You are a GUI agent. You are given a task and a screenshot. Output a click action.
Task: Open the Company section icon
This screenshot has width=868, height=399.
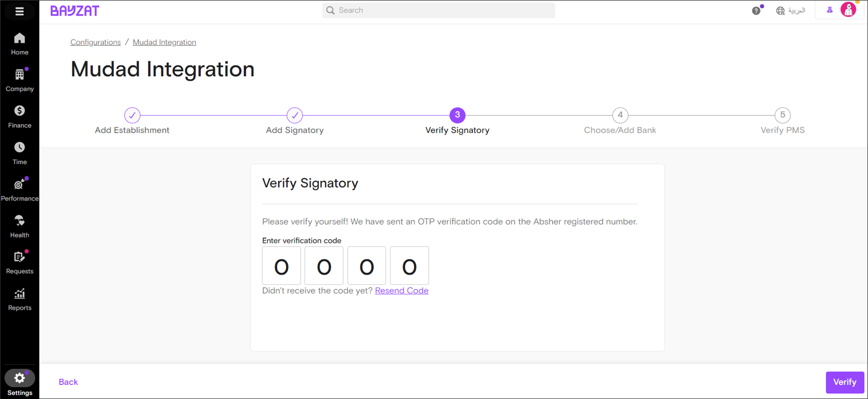point(20,75)
